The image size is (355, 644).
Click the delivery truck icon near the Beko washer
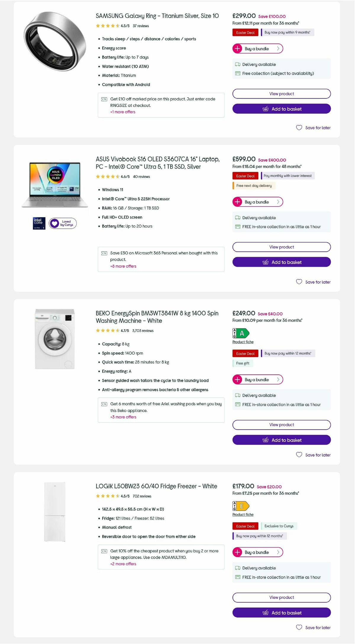coord(237,396)
